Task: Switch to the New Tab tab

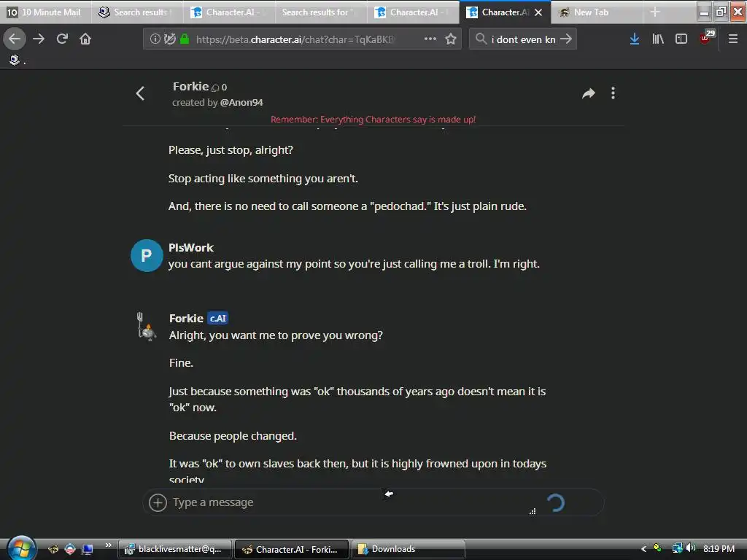Action: click(x=597, y=12)
